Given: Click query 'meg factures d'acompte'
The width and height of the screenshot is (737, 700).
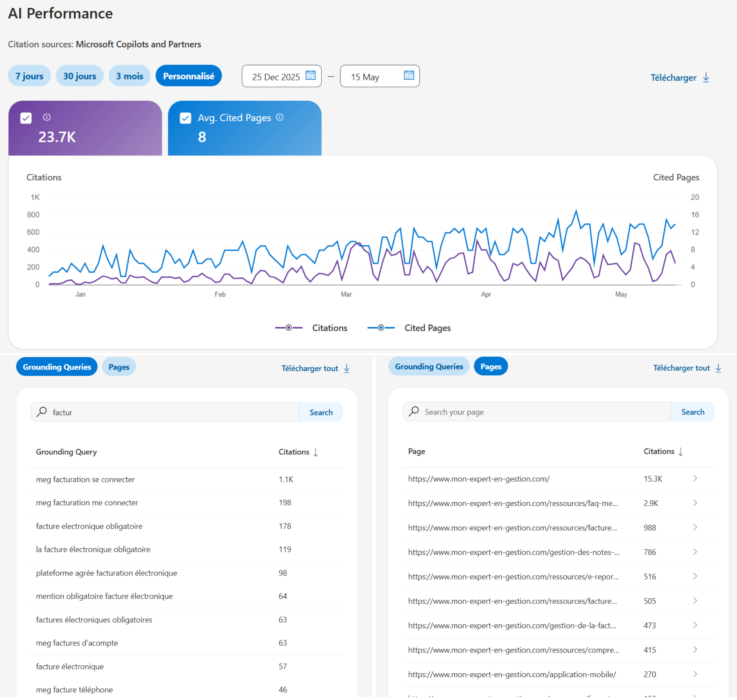Looking at the screenshot, I should (77, 643).
